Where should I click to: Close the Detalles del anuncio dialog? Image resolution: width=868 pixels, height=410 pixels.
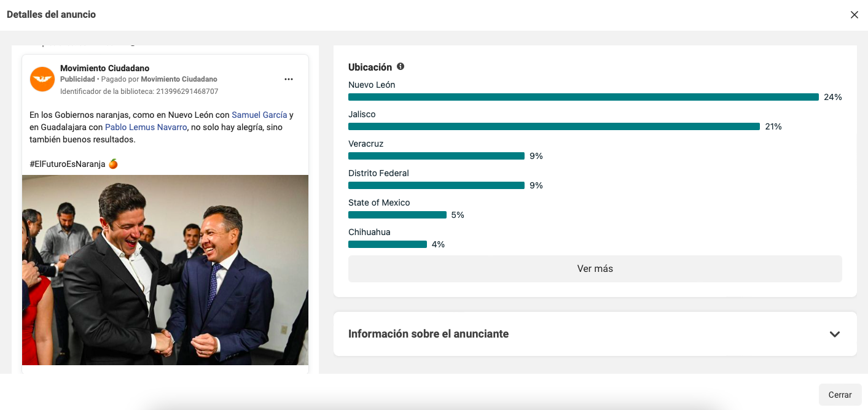tap(854, 15)
